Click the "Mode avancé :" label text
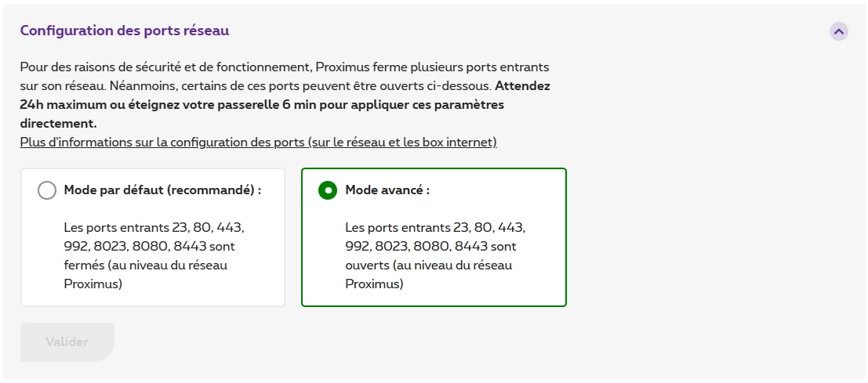 pyautogui.click(x=387, y=190)
